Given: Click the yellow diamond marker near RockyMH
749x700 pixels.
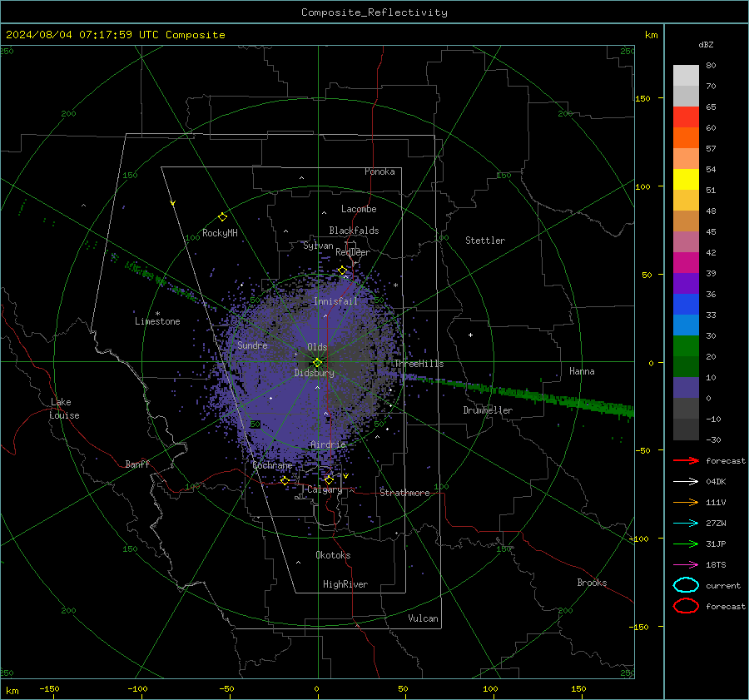Looking at the screenshot, I should pos(222,217).
